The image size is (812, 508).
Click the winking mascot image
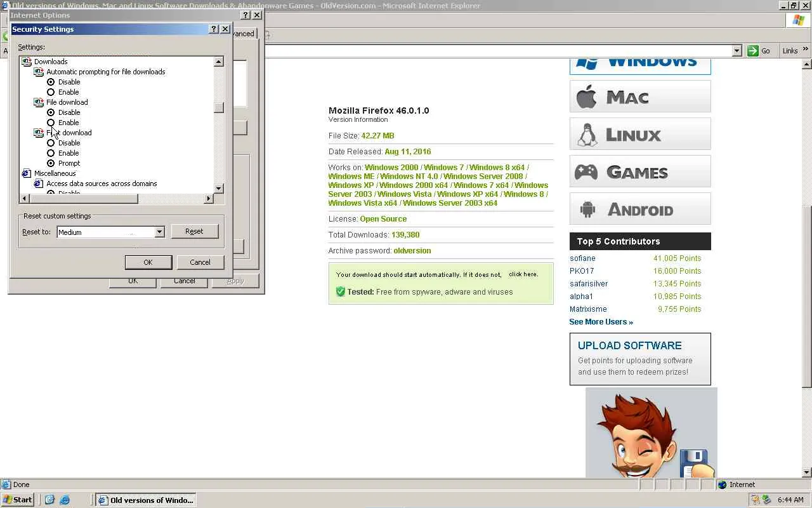[651, 432]
